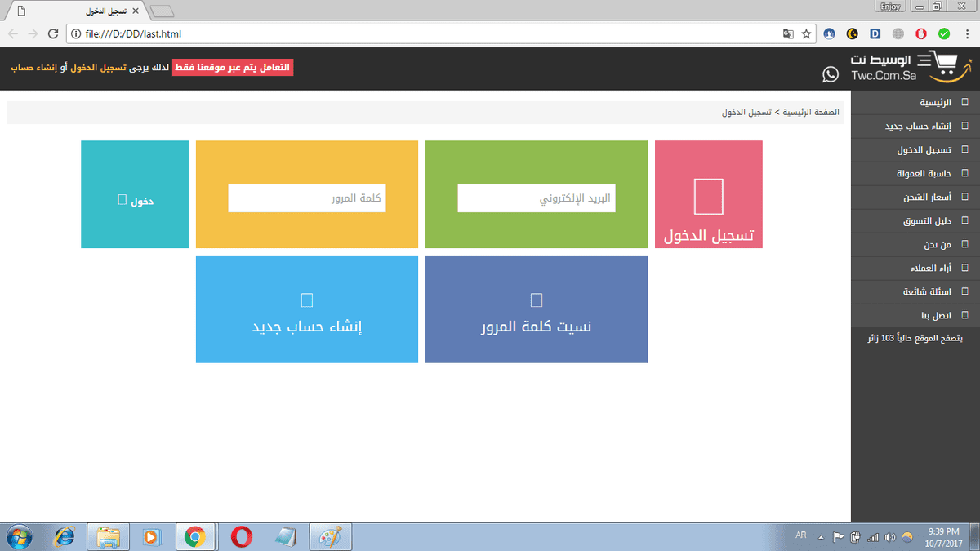The width and height of the screenshot is (980, 551).
Task: Open the blue D extension icon
Action: coord(875,34)
